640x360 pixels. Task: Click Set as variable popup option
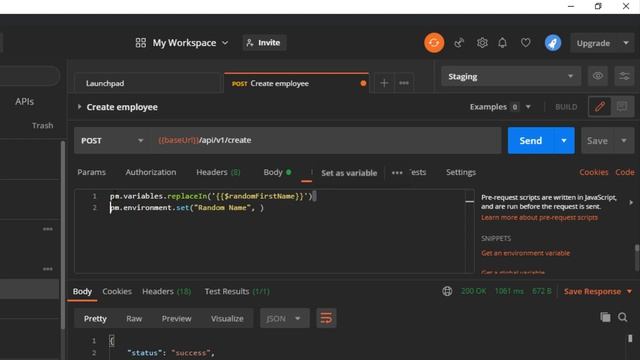pos(349,173)
